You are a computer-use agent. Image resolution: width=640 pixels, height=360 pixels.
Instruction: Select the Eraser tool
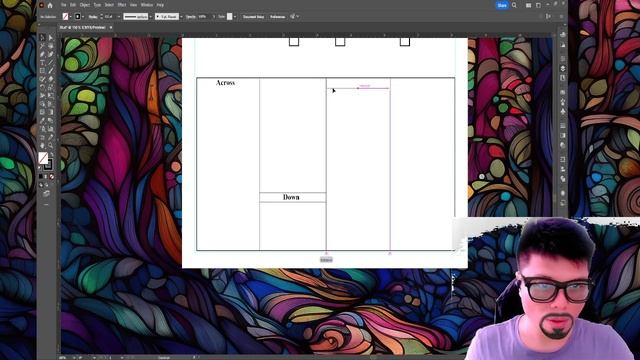51,79
